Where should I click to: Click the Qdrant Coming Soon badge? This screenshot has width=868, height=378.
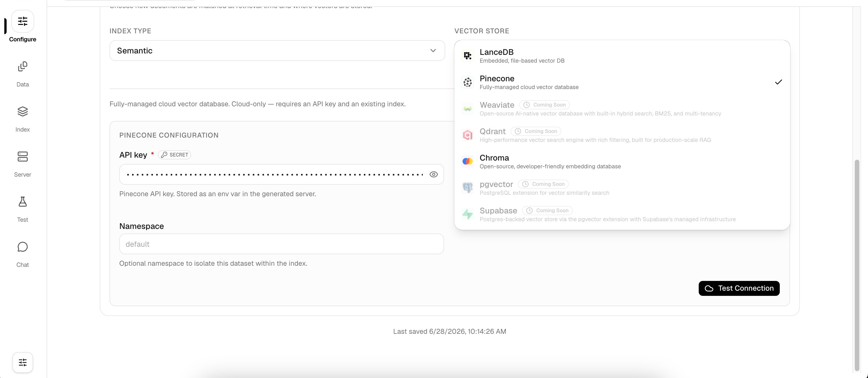536,131
